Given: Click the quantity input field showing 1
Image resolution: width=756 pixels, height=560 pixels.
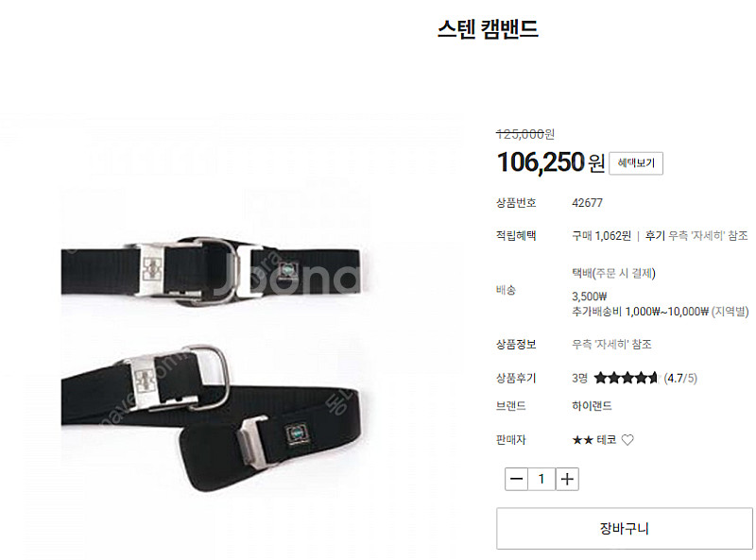Looking at the screenshot, I should pyautogui.click(x=541, y=479).
